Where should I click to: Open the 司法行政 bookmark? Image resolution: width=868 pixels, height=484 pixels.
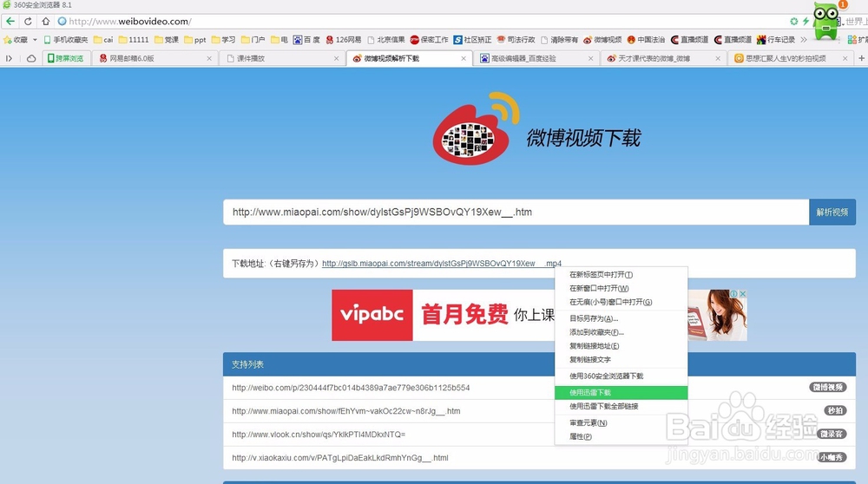[516, 40]
